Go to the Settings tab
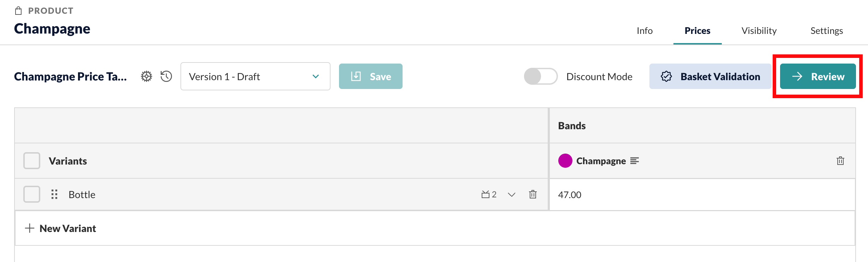Viewport: 868px width, 262px height. (x=827, y=31)
